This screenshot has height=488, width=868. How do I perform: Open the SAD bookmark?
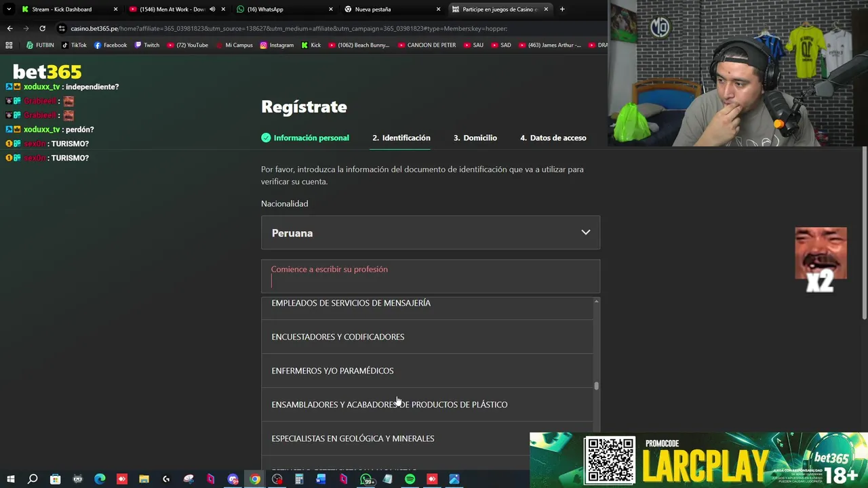pyautogui.click(x=500, y=45)
